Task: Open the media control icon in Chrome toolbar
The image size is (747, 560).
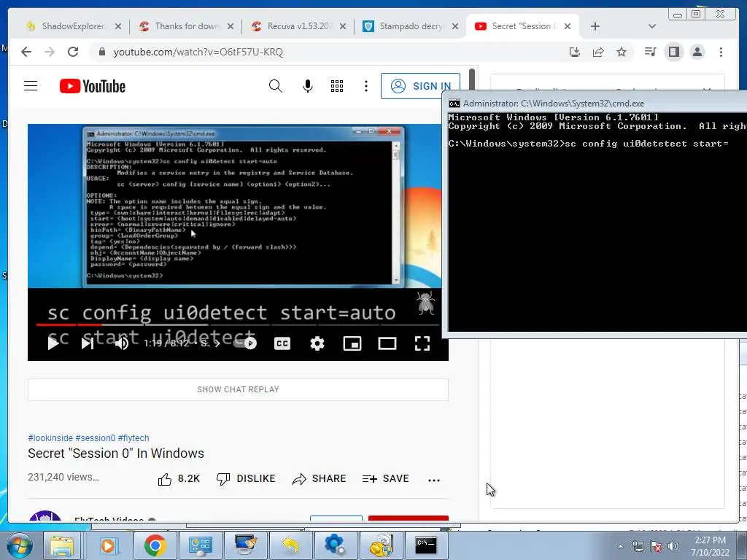Action: tap(650, 52)
